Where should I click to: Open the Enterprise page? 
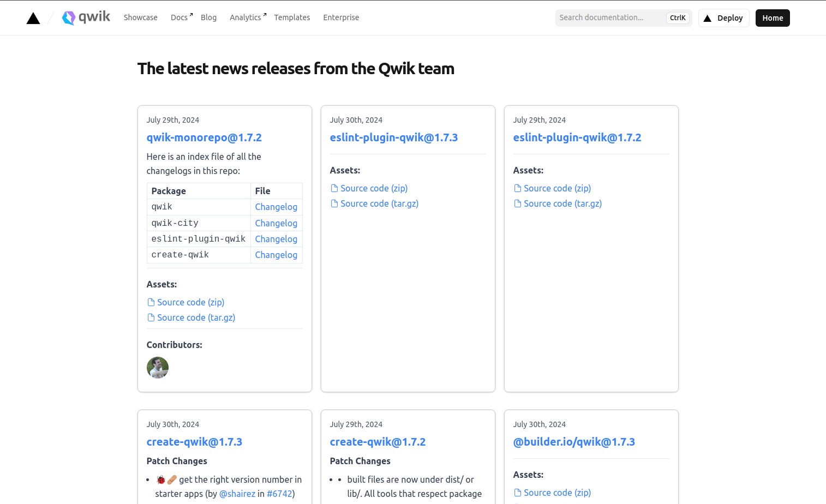[341, 17]
